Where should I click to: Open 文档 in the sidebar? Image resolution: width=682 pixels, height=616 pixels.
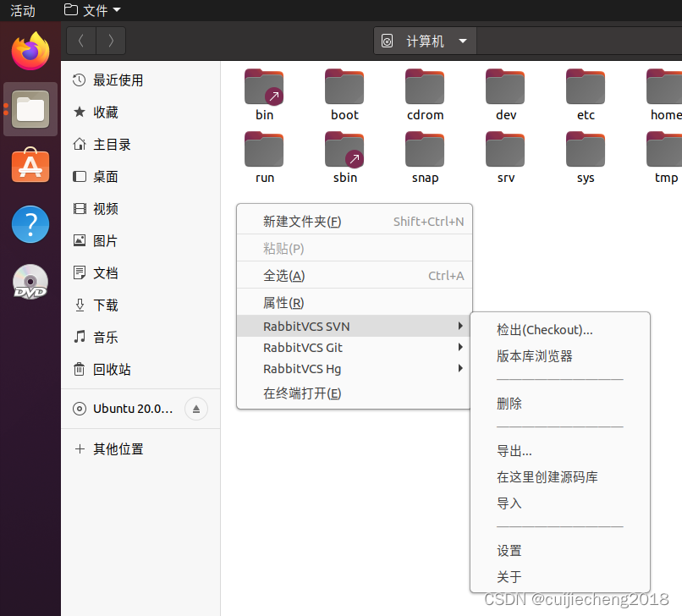pyautogui.click(x=140, y=273)
